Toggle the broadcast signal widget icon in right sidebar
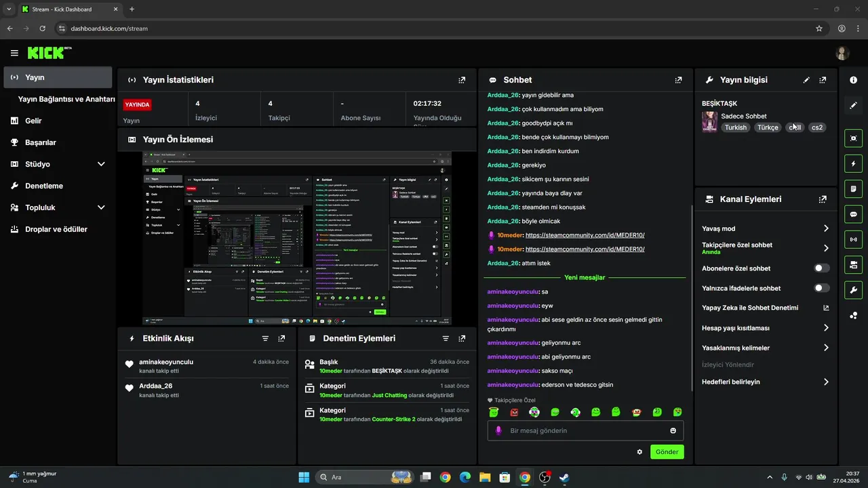The image size is (868, 488). point(853,239)
